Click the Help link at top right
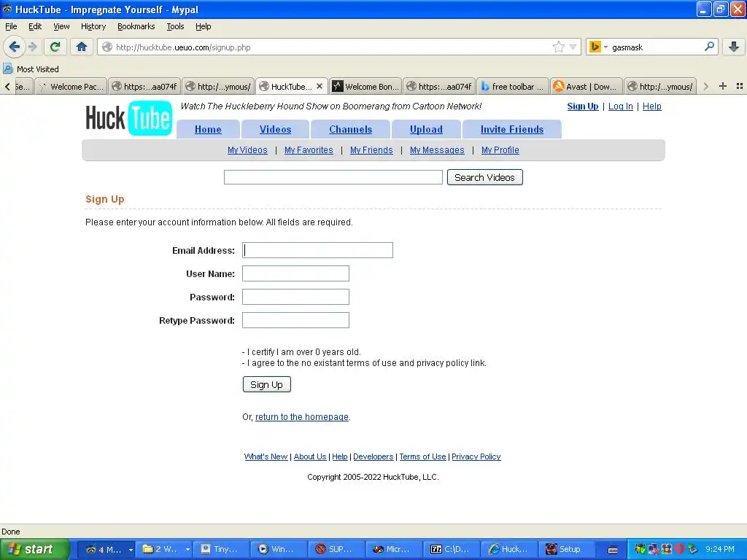Screen dimensions: 747x560 pos(651,106)
